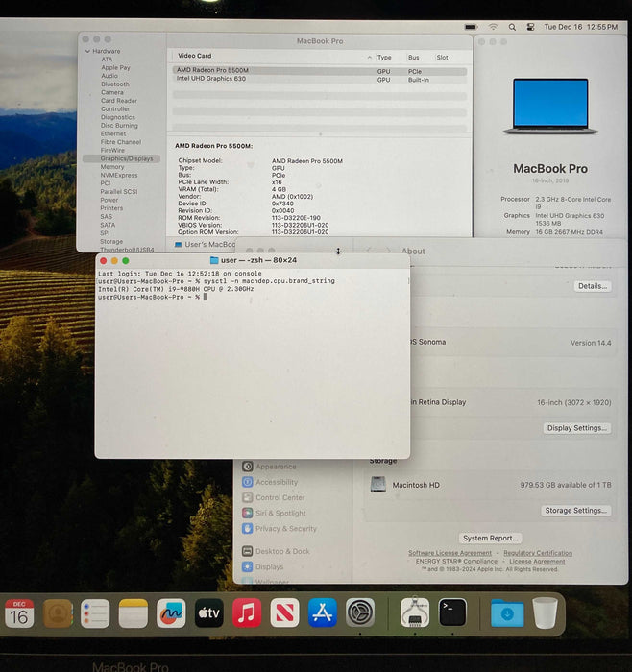Screen dimensions: 632x672
Task: Open Software License Agreement link
Action: click(x=450, y=553)
